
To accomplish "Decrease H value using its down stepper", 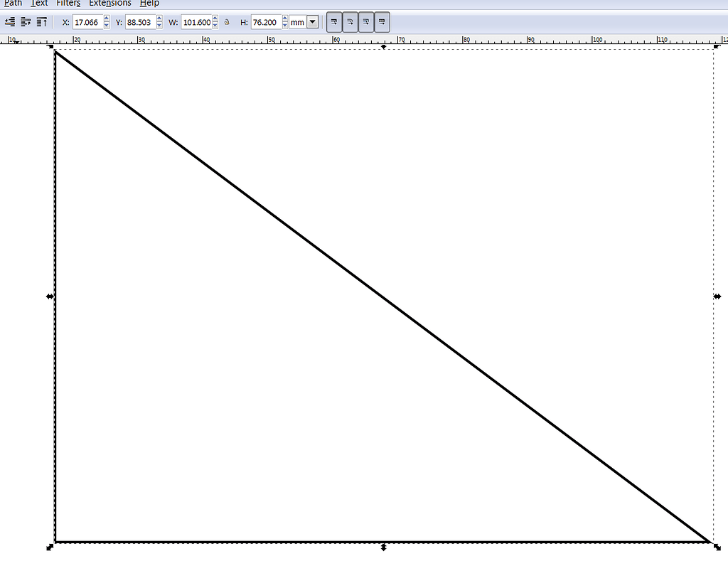I will [x=284, y=25].
